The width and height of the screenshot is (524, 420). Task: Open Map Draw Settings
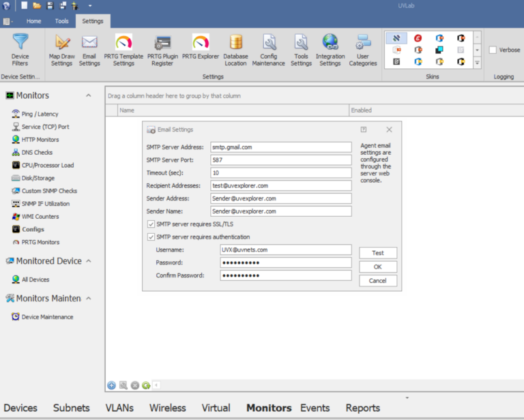62,50
